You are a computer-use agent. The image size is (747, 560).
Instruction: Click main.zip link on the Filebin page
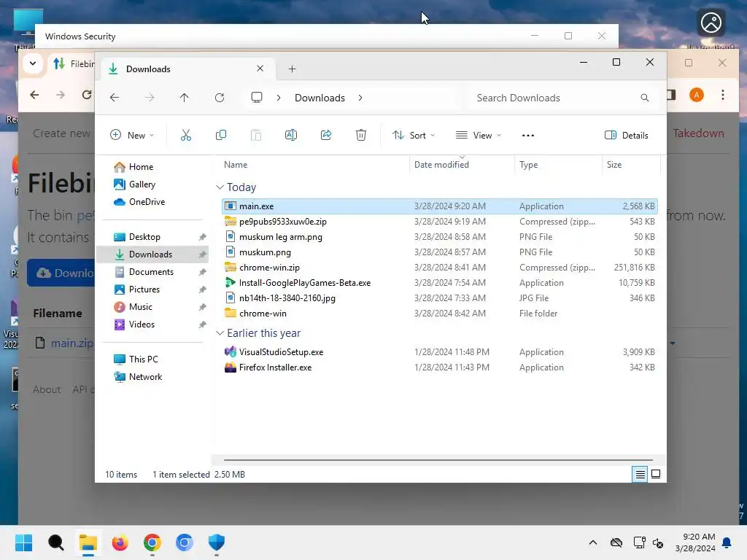72,343
